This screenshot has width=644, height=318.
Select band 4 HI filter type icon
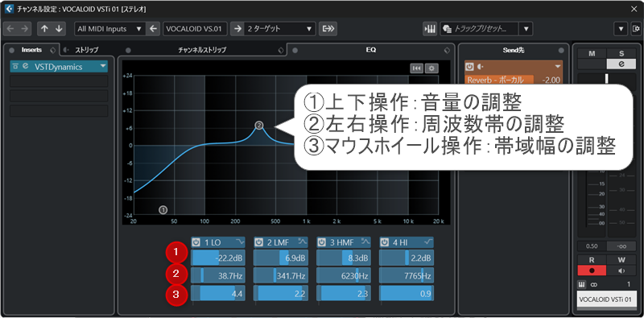pos(428,242)
